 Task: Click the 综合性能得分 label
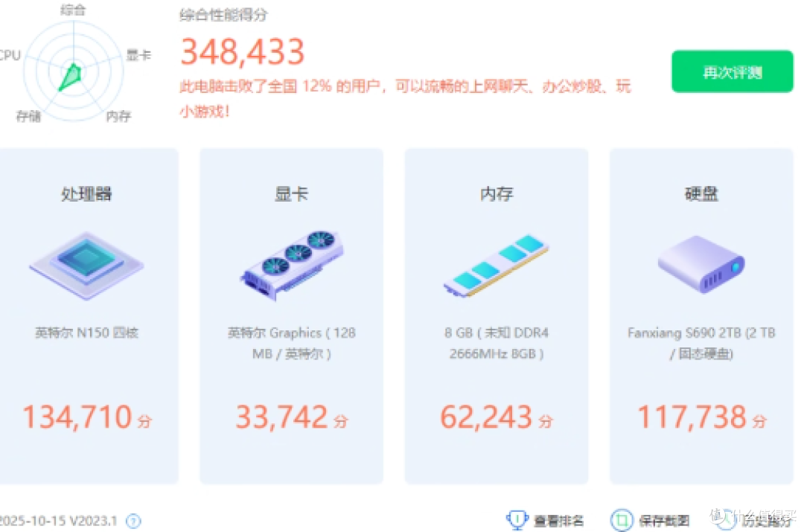223,14
